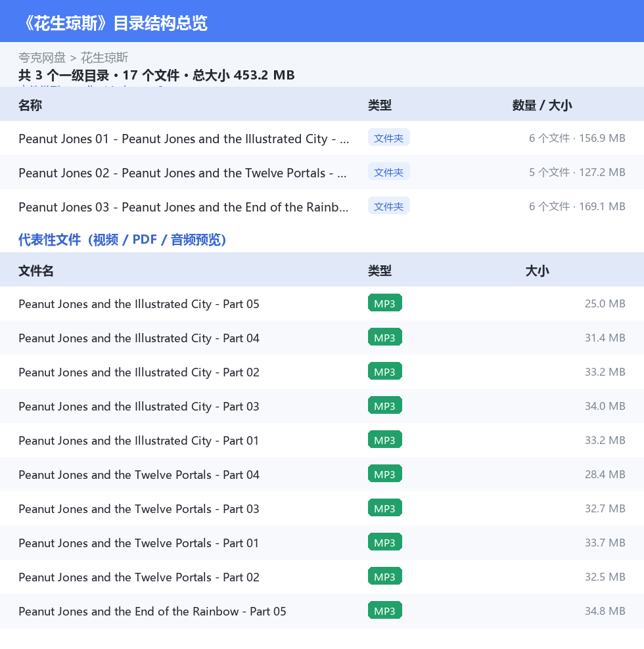Click the 花生琼斯 breadcrumb item
The height and width of the screenshot is (649, 644).
104,58
